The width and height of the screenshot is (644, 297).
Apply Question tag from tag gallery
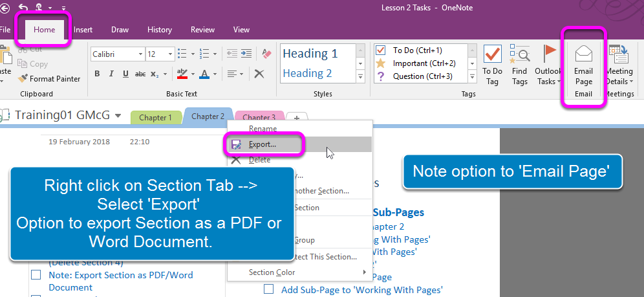coord(421,76)
